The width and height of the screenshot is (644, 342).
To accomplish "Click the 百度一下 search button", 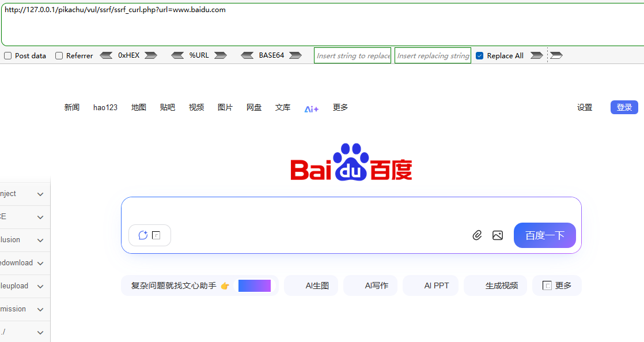I will (x=544, y=235).
